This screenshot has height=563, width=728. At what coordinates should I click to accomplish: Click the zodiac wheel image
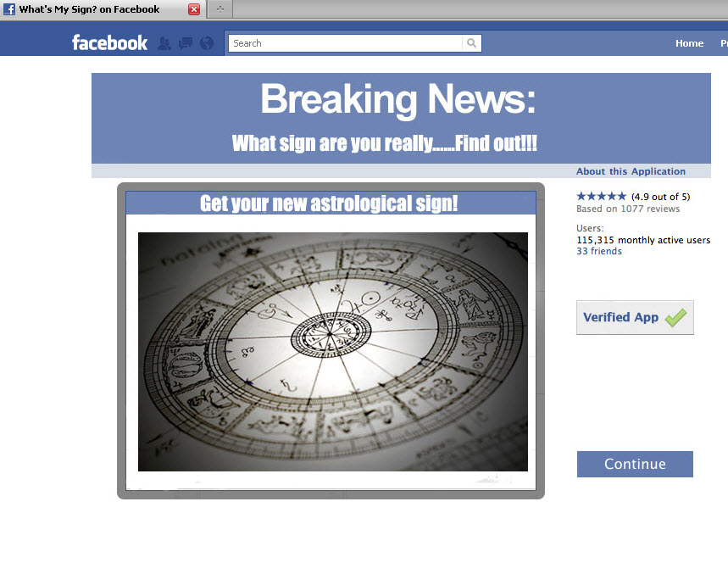tap(333, 352)
